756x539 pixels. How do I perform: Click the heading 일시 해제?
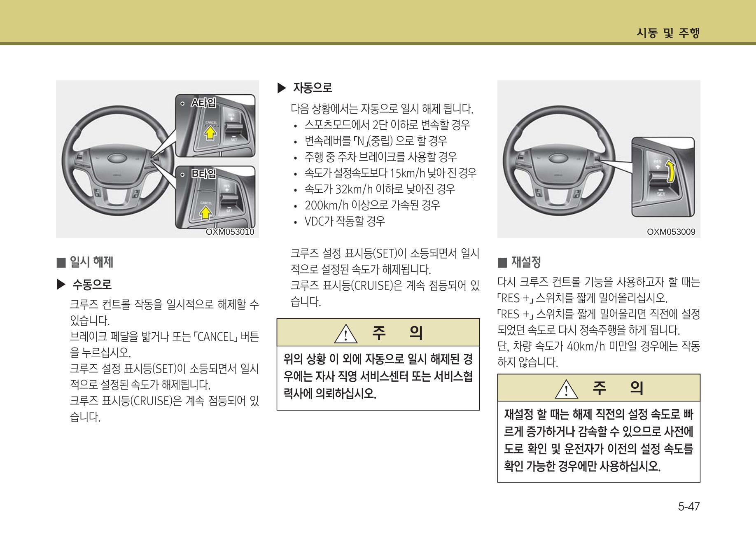(91, 262)
